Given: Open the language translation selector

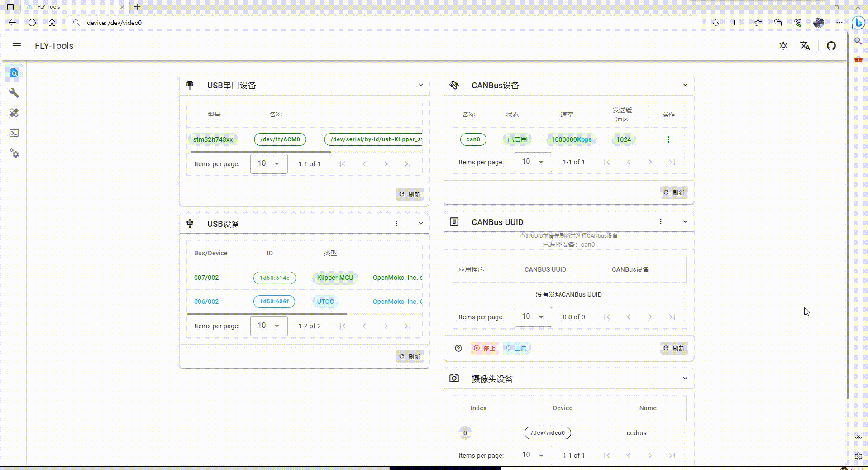Looking at the screenshot, I should point(805,46).
